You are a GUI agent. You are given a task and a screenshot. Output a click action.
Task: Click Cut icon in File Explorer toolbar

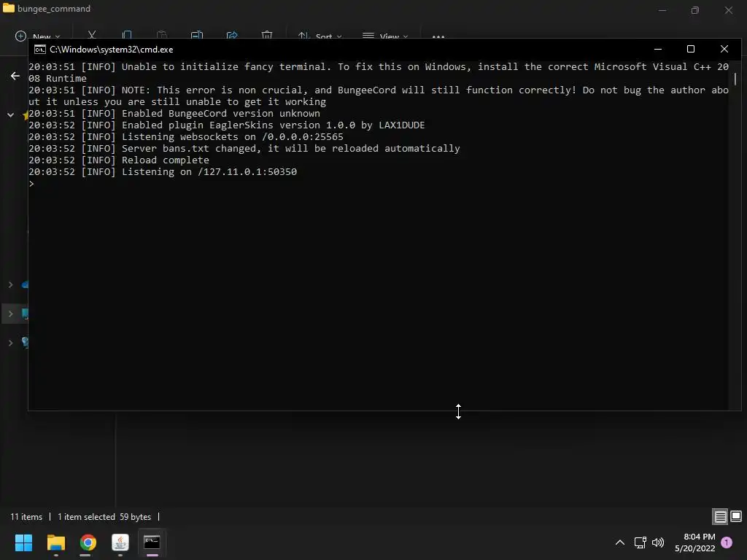[92, 35]
